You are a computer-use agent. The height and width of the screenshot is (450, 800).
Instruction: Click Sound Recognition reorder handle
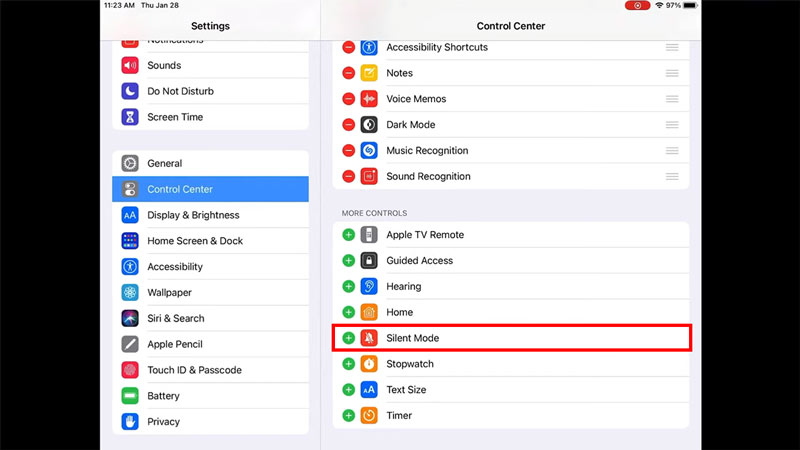(x=672, y=176)
